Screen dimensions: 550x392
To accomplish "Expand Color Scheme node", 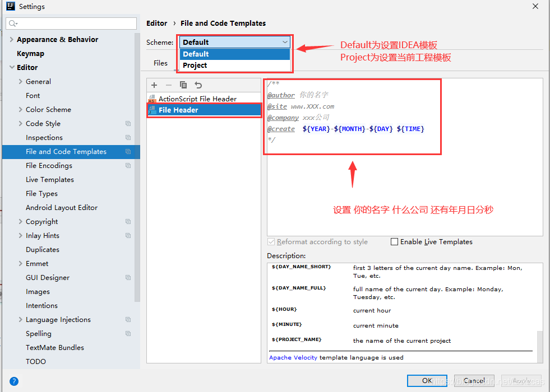I will (20, 109).
